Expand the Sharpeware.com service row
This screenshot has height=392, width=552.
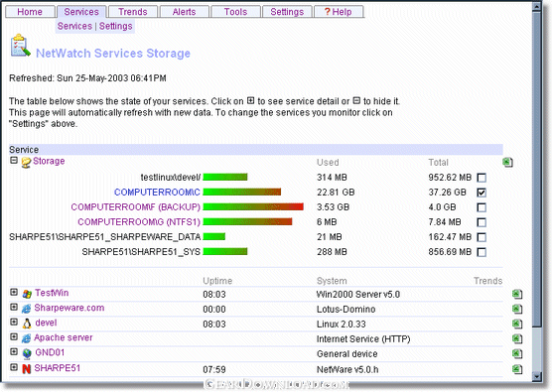14,308
